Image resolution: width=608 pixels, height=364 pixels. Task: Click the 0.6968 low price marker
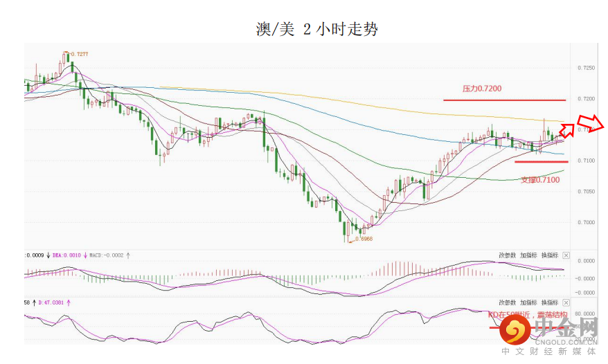pyautogui.click(x=364, y=239)
